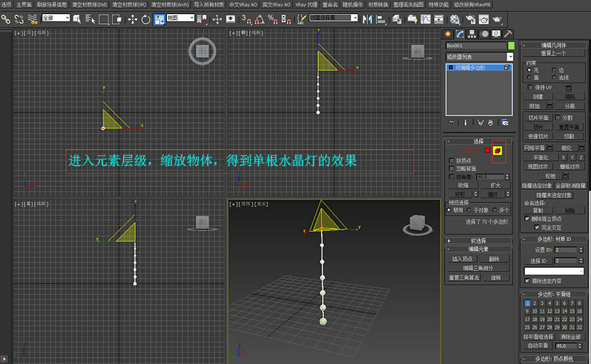Viewport: 591px width, 364px height.
Task: Click the Unlink Selection icon
Action: tap(18, 19)
